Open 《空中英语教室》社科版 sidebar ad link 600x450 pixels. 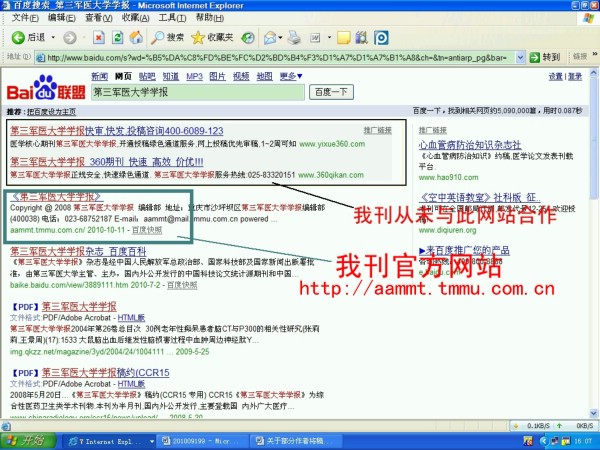click(x=479, y=197)
